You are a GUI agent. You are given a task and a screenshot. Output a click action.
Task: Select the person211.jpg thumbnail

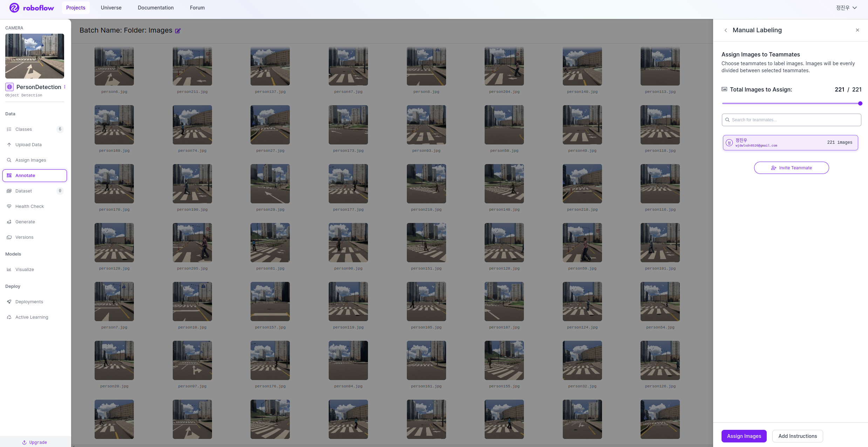coord(192,66)
